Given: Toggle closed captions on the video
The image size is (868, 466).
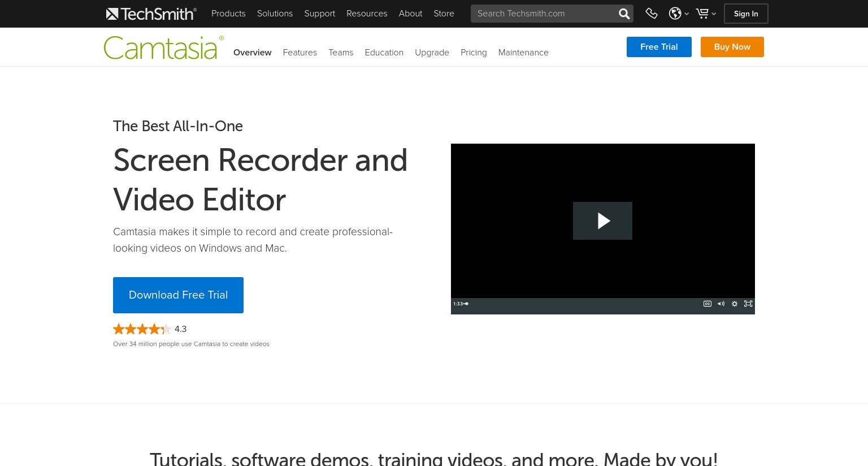Looking at the screenshot, I should pyautogui.click(x=707, y=304).
